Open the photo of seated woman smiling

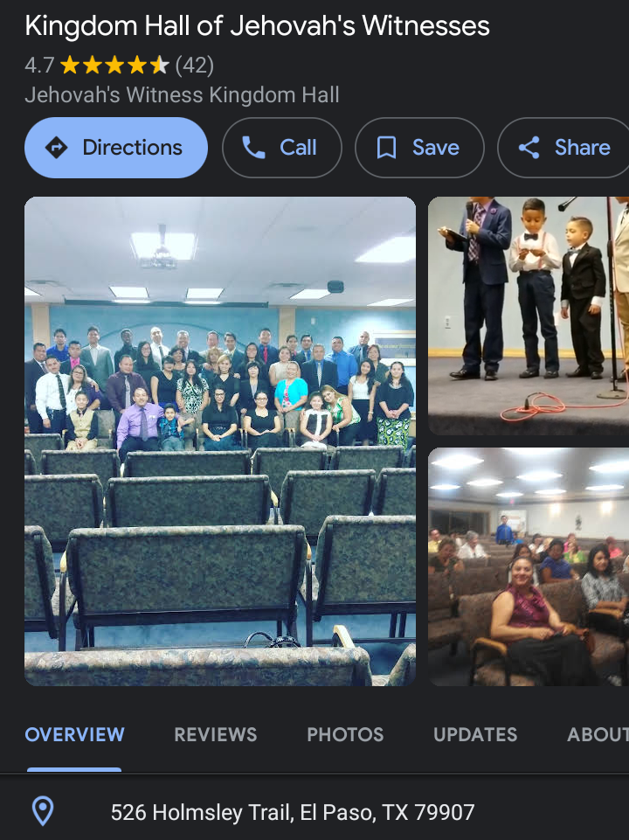point(529,566)
